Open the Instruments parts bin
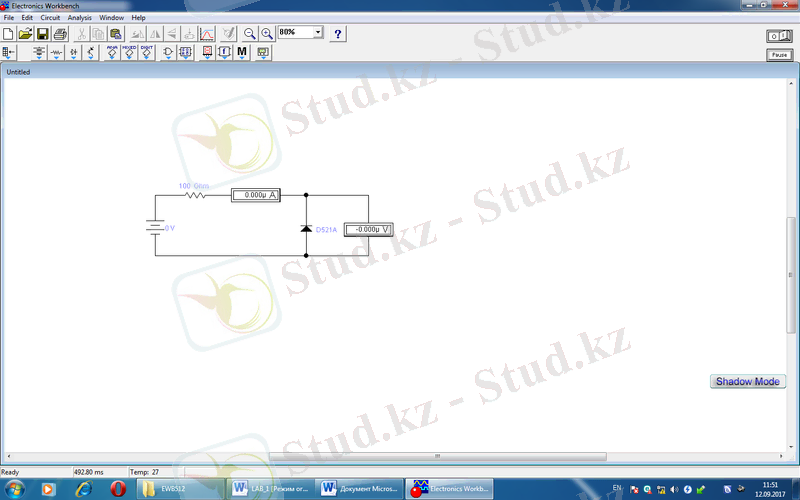 point(263,53)
